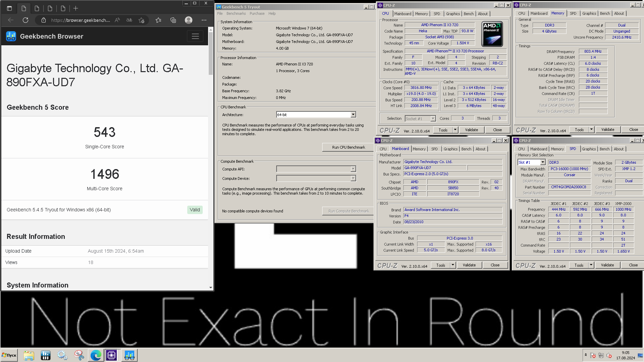Open the Geekbench Benchmarks menu
This screenshot has height=362, width=644.
click(236, 13)
